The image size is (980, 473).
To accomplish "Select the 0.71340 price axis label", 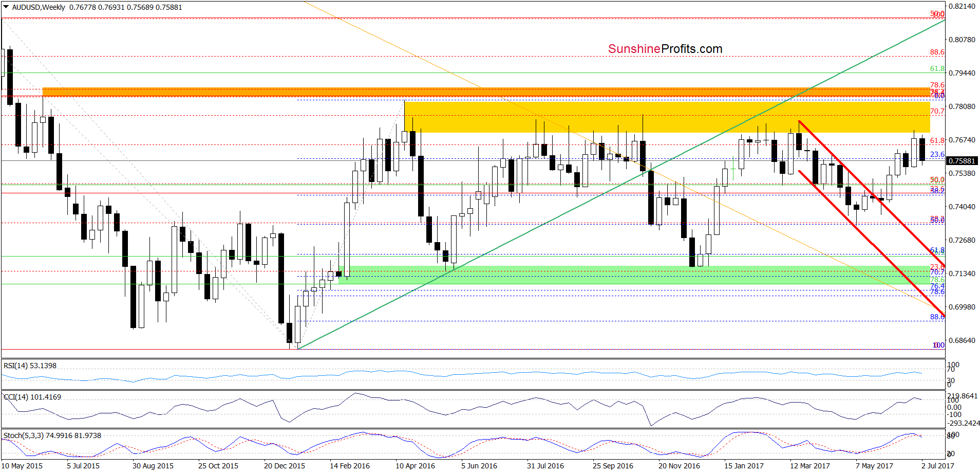I will point(962,274).
